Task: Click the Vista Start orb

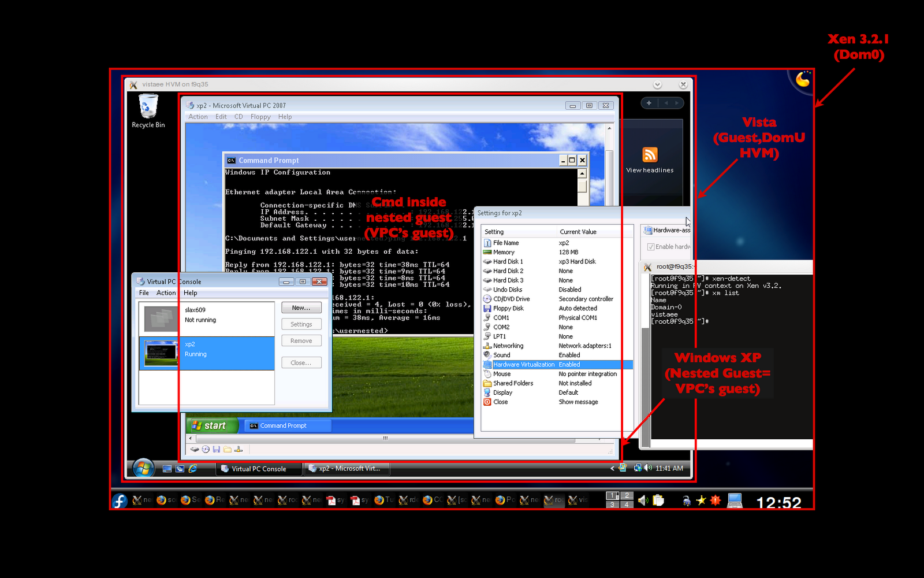Action: click(x=143, y=468)
